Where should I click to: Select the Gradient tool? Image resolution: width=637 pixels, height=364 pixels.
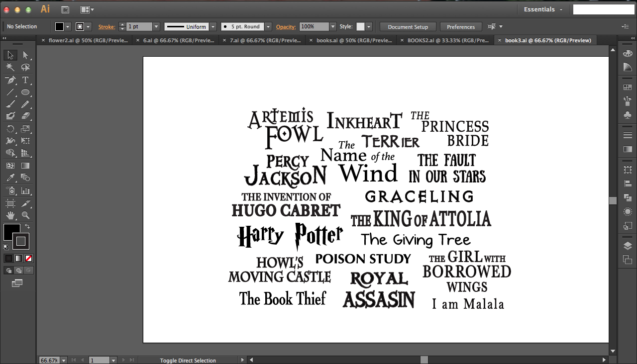pyautogui.click(x=25, y=166)
